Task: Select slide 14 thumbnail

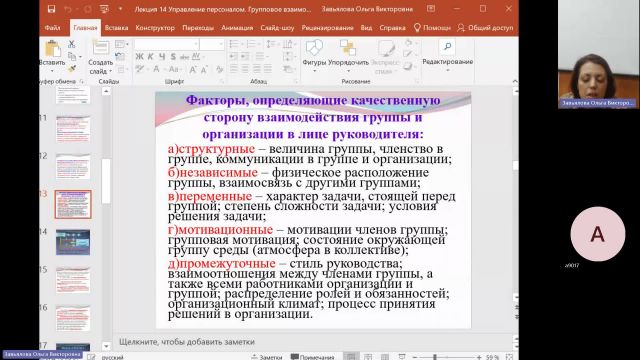Action: tap(73, 242)
